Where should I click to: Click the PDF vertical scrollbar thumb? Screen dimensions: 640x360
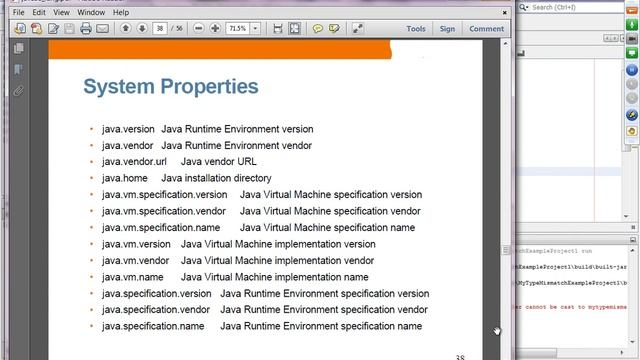[x=505, y=250]
